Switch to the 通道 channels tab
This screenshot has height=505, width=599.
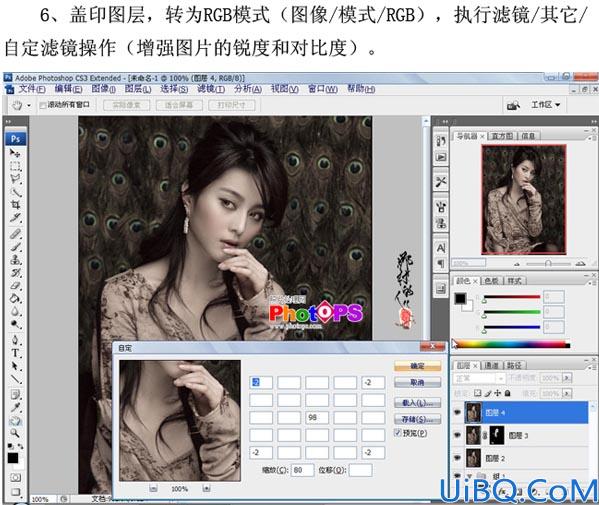[491, 366]
